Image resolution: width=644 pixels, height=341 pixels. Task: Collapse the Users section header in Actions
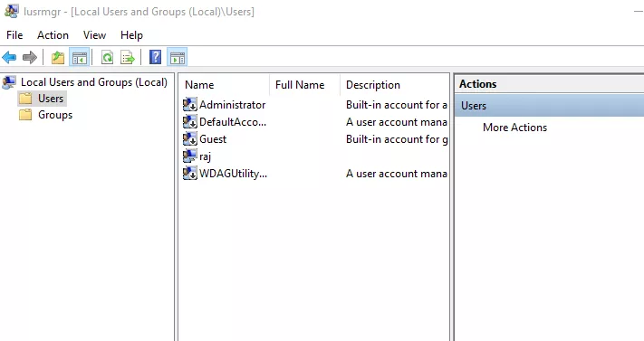pyautogui.click(x=550, y=106)
